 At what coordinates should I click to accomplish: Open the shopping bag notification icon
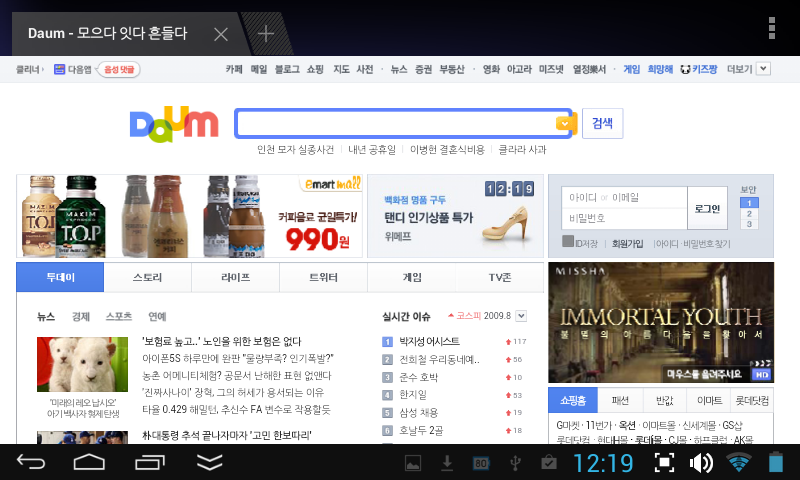pos(549,463)
